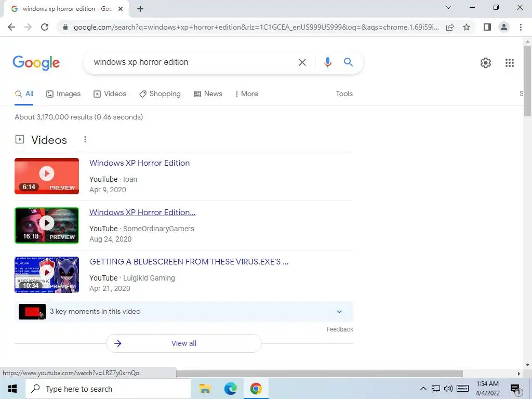
Task: Launch Microsoft Edge from taskbar
Action: 230,389
